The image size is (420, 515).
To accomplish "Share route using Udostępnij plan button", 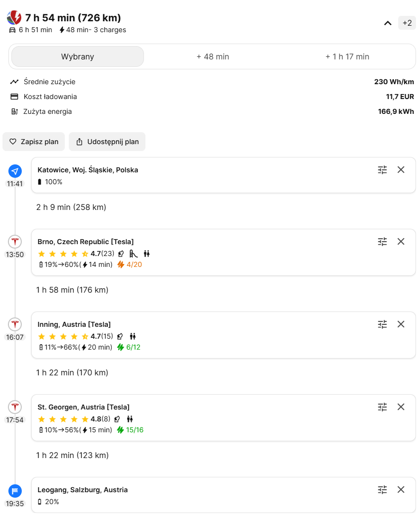I will tap(107, 142).
